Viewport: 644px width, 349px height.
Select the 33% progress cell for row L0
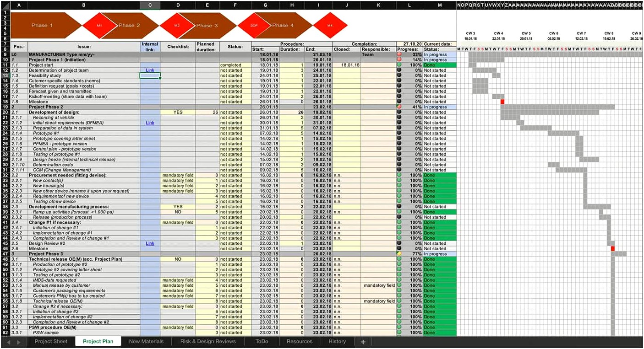pos(409,54)
